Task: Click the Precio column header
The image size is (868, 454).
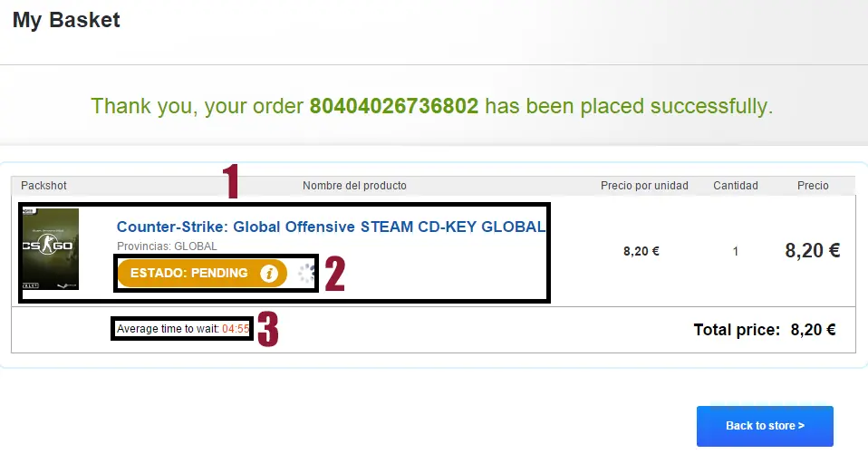Action: 813,186
